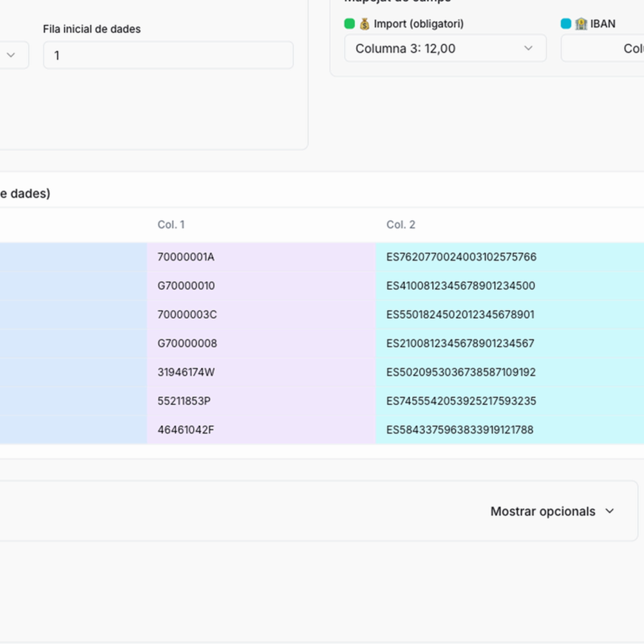Viewport: 644px width, 644px height.
Task: Click the IBAN field label
Action: pyautogui.click(x=604, y=23)
